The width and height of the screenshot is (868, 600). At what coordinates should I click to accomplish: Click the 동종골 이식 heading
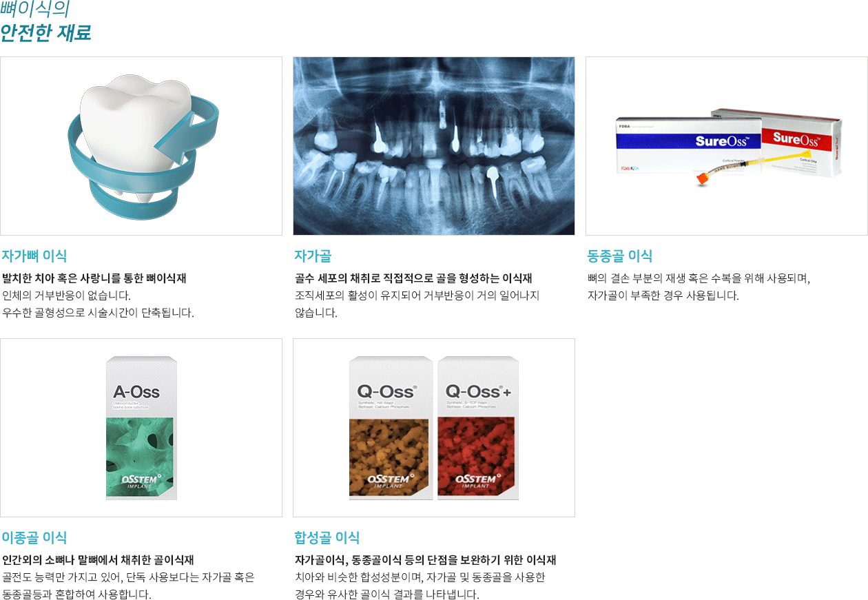[619, 256]
